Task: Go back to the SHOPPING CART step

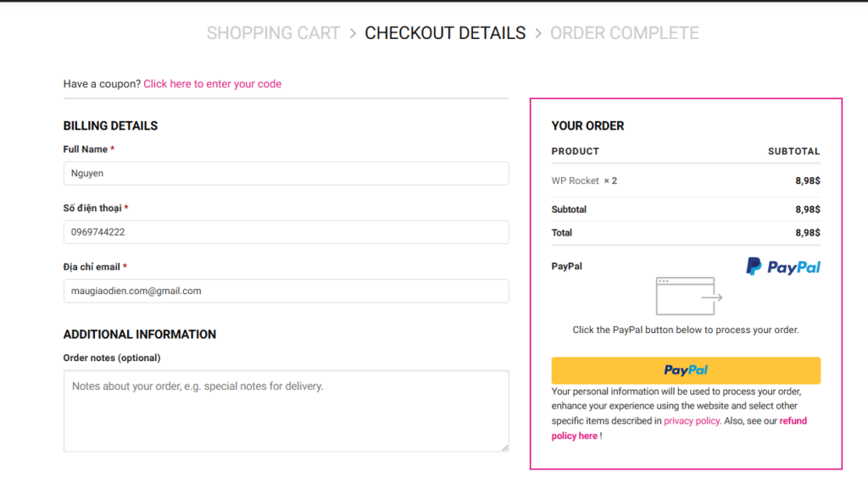Action: pyautogui.click(x=273, y=34)
